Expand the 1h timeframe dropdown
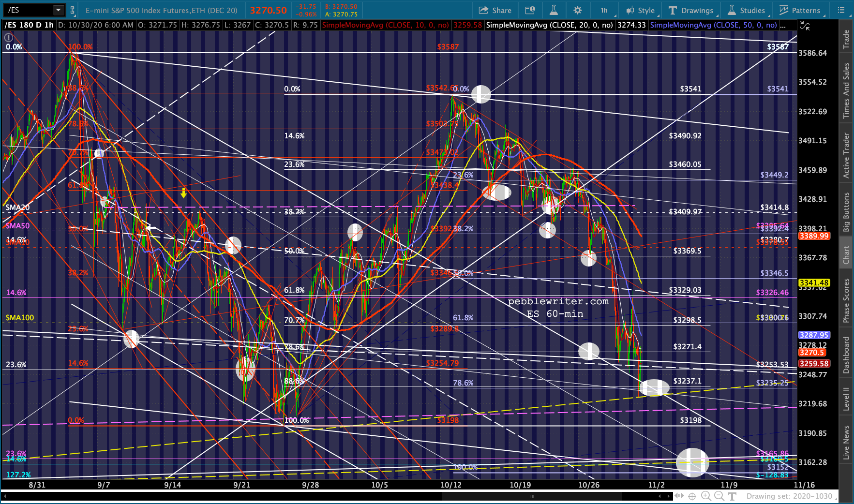Image resolution: width=854 pixels, height=504 pixels. coord(604,10)
